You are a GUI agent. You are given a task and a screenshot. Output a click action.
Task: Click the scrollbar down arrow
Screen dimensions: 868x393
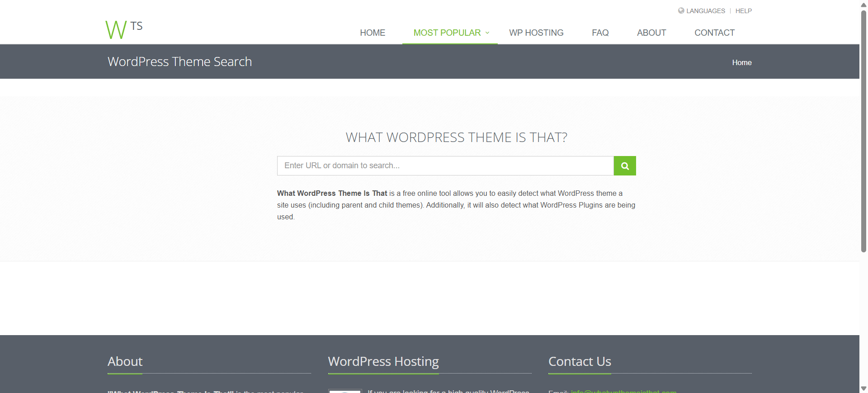pos(863,388)
